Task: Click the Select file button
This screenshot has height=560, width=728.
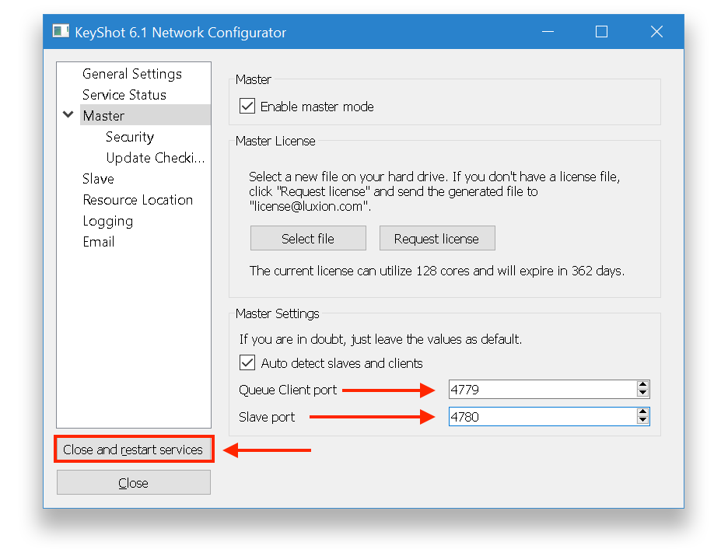Action: pos(308,237)
